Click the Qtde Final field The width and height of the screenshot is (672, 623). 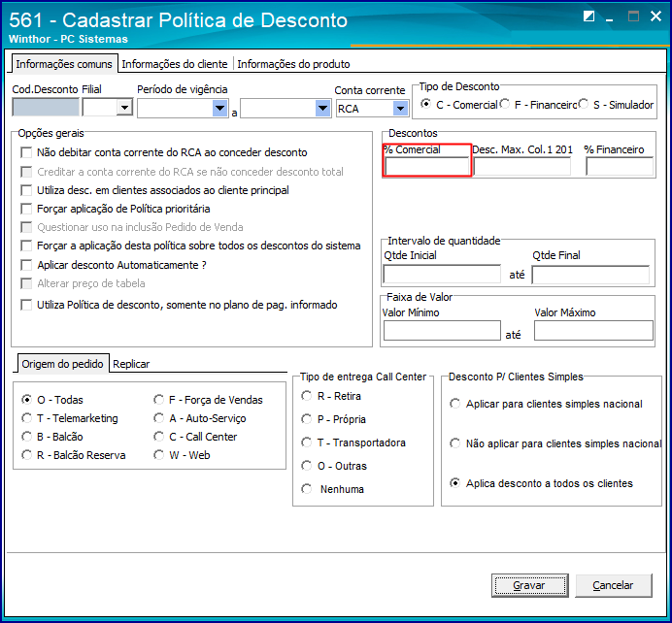pyautogui.click(x=590, y=275)
